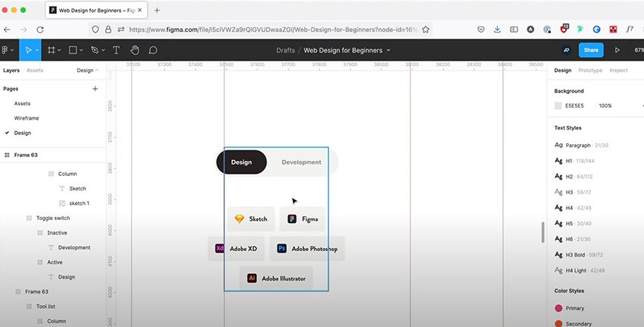Open the zoom level dropdown

tap(639, 50)
